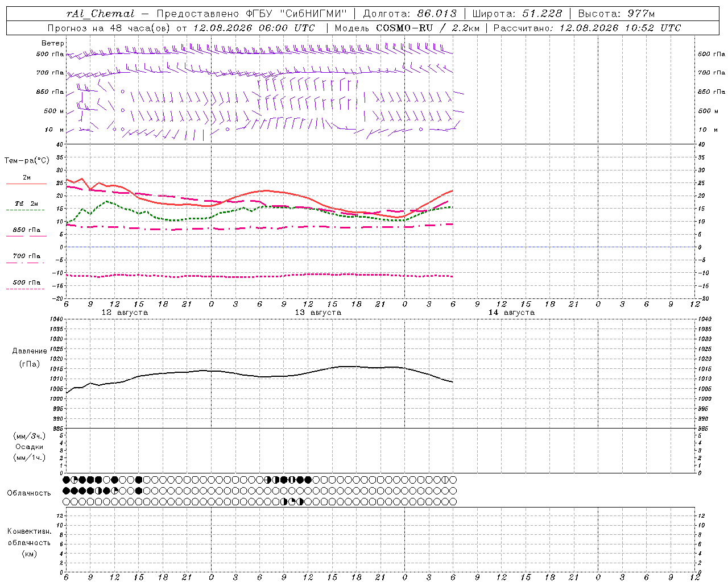This screenshot has height=582, width=728.
Task: Click the Облачность panel label
Action: pos(29,493)
